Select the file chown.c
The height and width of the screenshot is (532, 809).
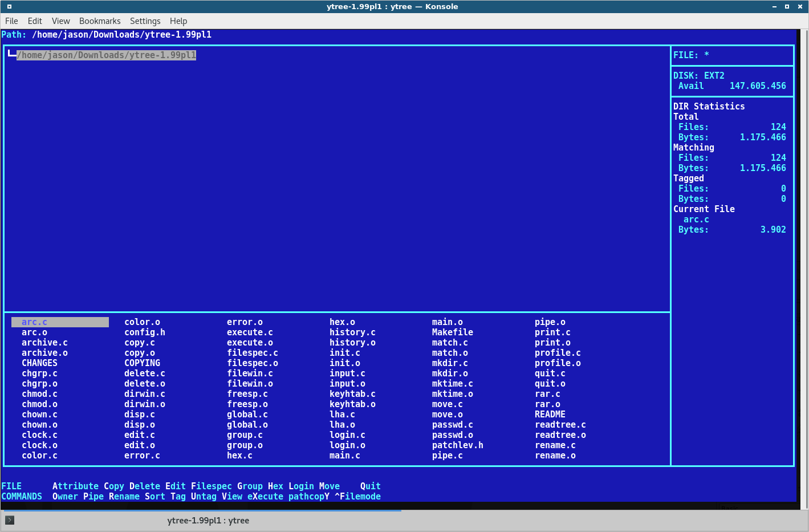pyautogui.click(x=40, y=415)
